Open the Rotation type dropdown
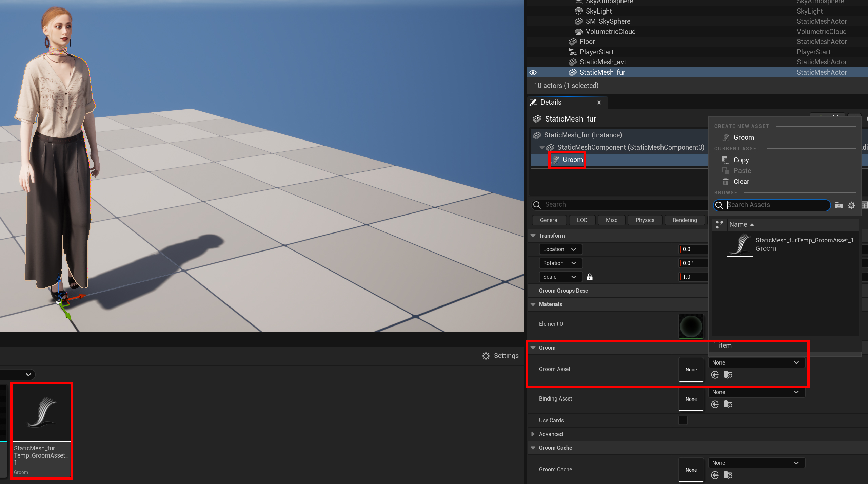 [x=560, y=263]
